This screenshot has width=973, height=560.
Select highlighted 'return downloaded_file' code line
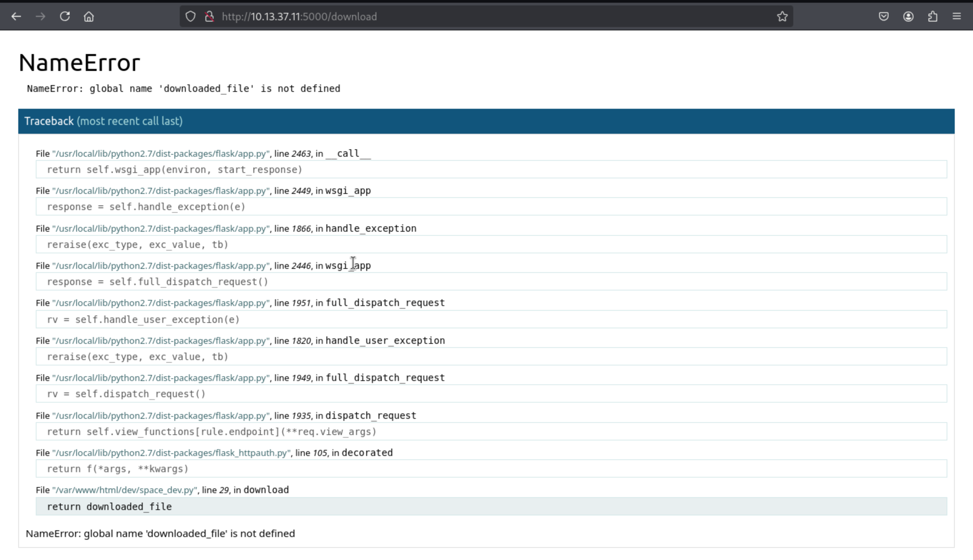pos(491,507)
